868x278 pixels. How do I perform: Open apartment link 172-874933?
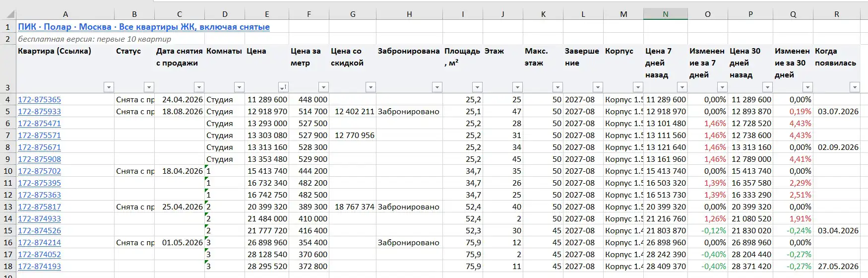(39, 218)
